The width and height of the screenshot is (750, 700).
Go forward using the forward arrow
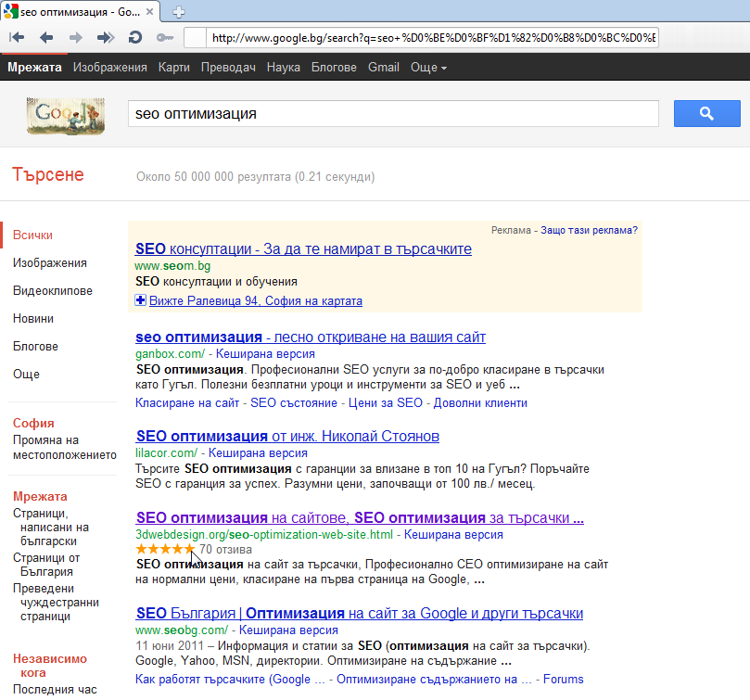tap(76, 37)
